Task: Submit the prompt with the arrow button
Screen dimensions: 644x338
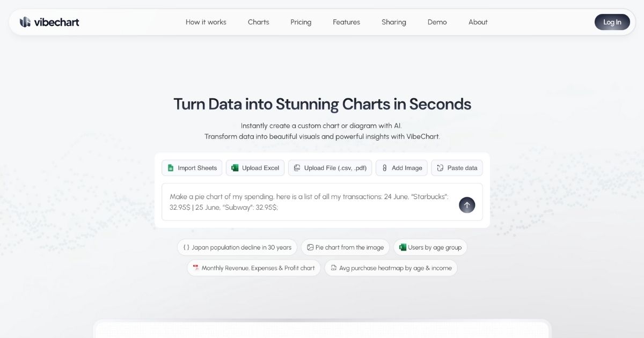Action: (x=466, y=204)
